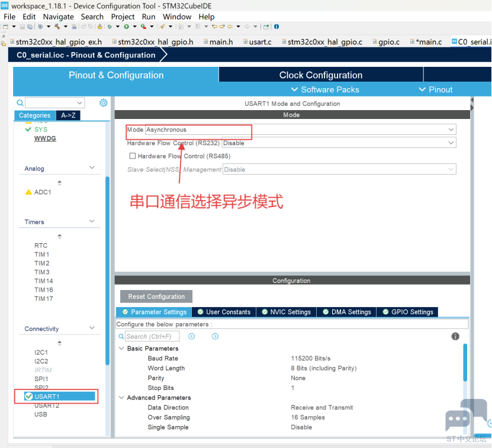Switch to Clock Configuration tab
This screenshot has width=492, height=448.
coord(321,75)
